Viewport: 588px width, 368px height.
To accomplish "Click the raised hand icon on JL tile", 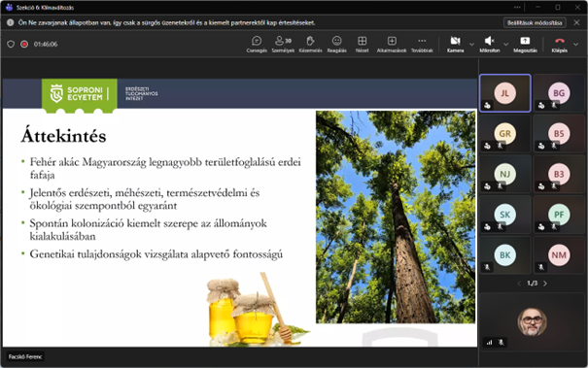I will point(487,105).
